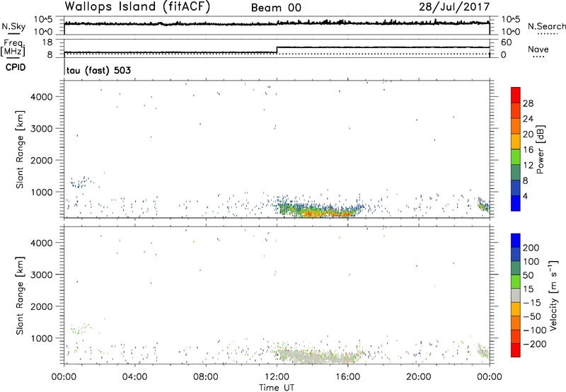Click the "N.Search" legend label

pos(546,26)
